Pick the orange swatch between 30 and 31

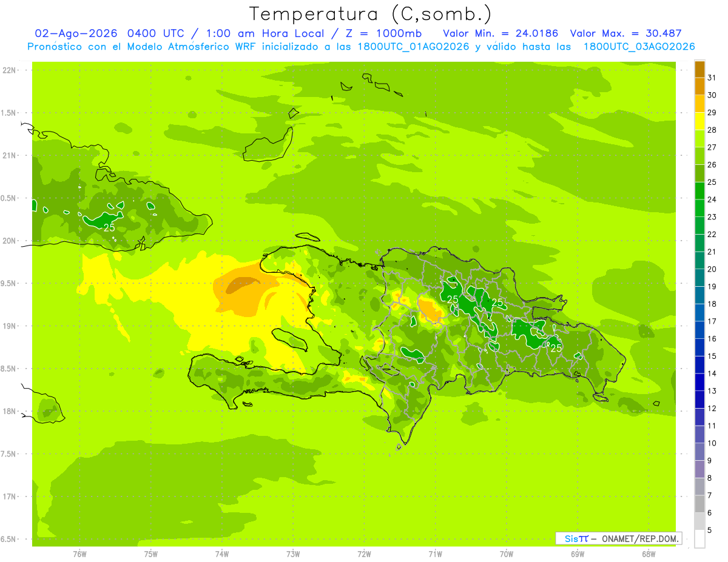point(699,86)
